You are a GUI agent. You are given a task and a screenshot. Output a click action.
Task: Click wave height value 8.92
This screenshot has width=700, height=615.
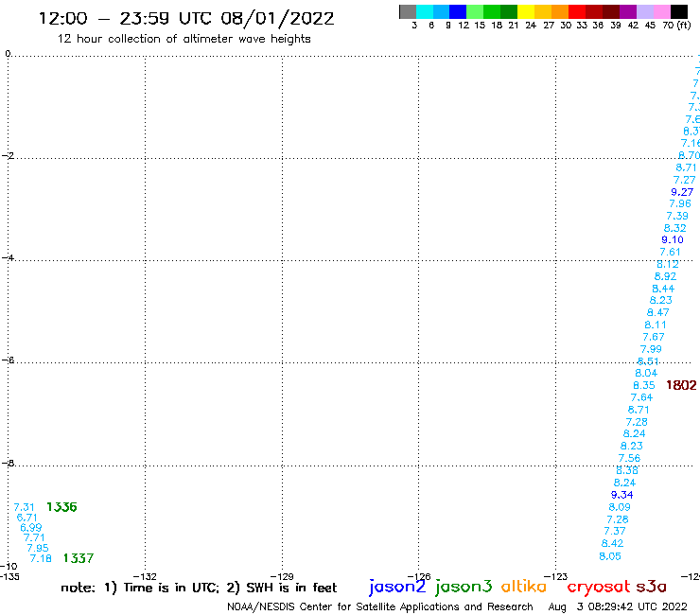(665, 276)
